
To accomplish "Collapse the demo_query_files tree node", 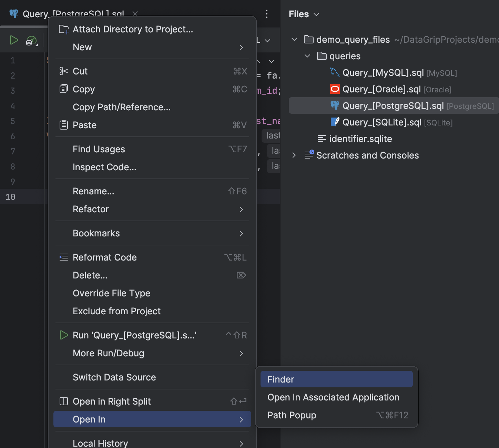I will 294,39.
